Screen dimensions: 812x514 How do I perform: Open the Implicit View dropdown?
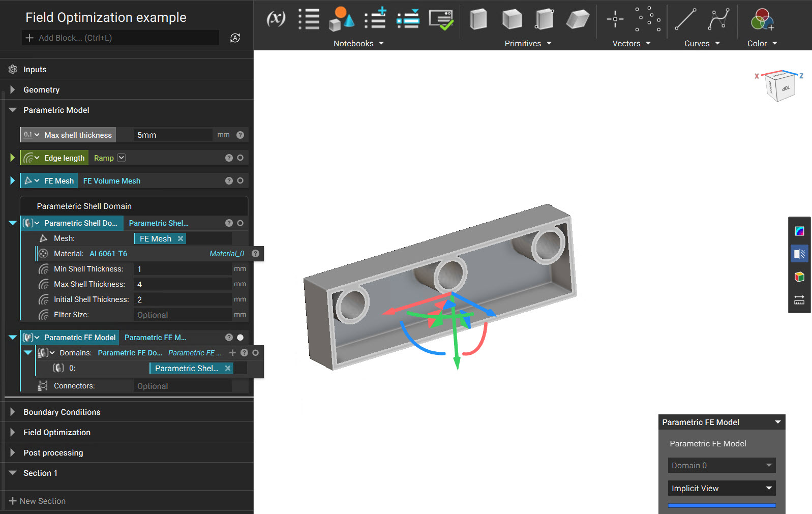pyautogui.click(x=721, y=488)
